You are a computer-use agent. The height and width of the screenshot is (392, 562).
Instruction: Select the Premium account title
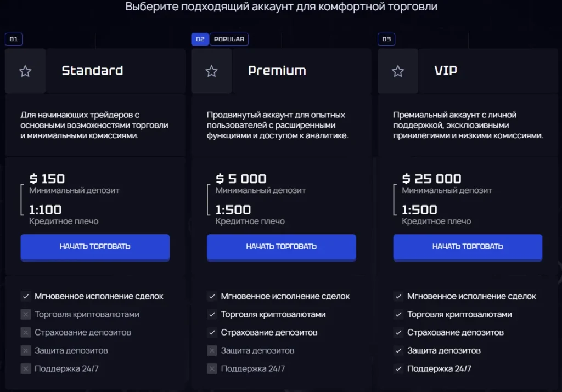(x=277, y=71)
